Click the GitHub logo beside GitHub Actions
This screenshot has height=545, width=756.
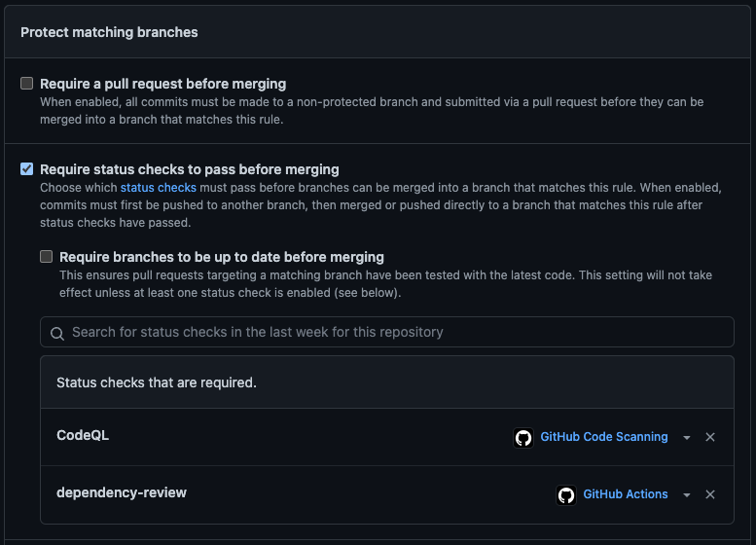(x=566, y=495)
